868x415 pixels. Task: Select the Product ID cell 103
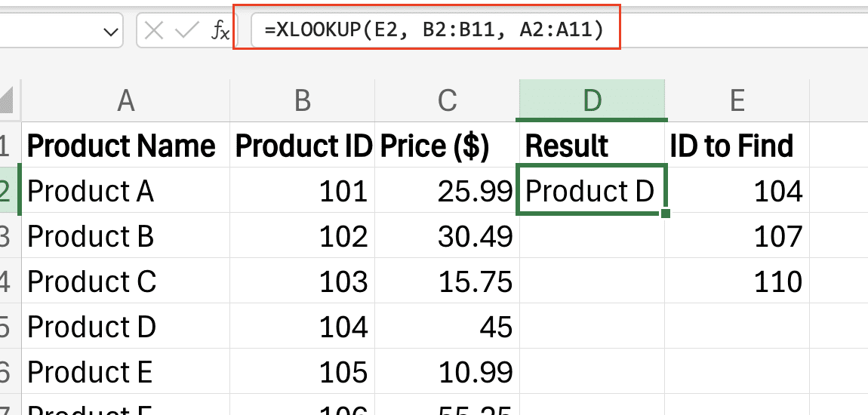click(x=302, y=281)
